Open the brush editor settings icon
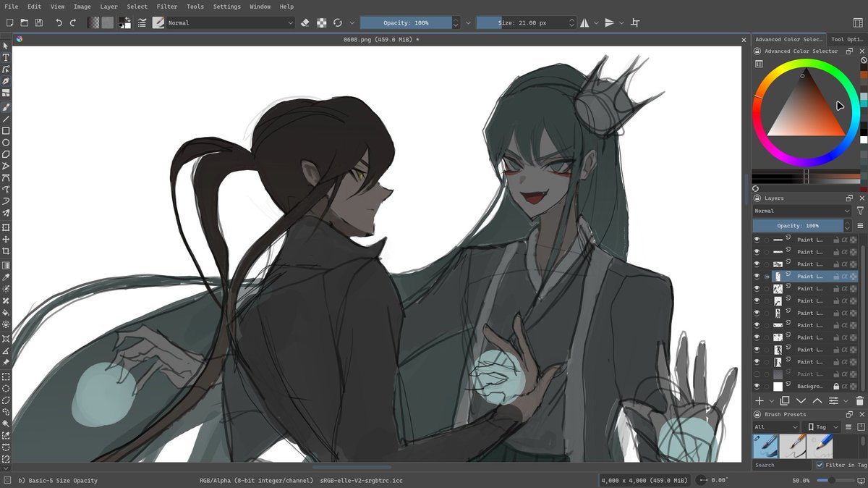The height and width of the screenshot is (488, 868). point(141,23)
